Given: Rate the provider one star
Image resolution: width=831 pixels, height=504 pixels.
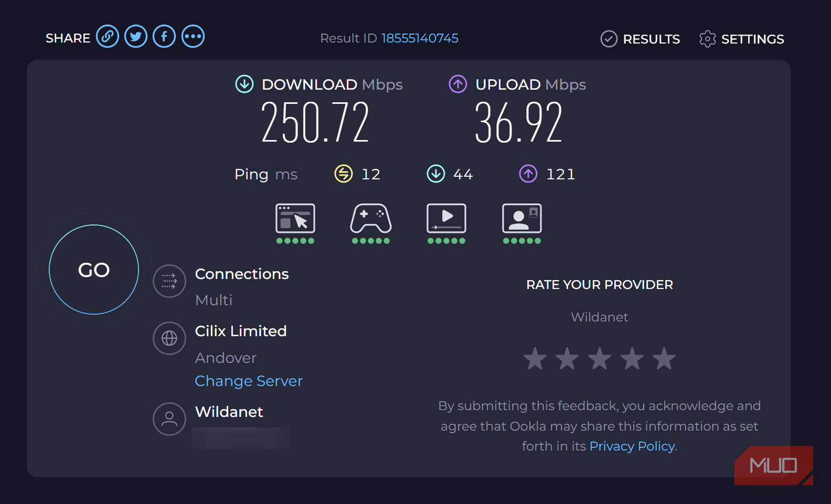Looking at the screenshot, I should point(535,359).
